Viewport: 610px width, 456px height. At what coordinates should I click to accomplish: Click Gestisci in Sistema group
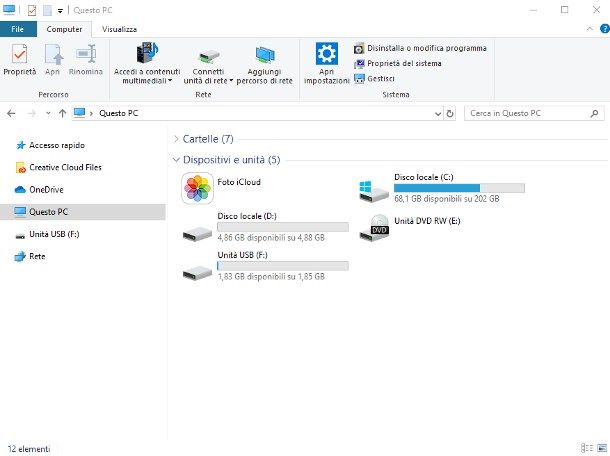click(x=374, y=79)
